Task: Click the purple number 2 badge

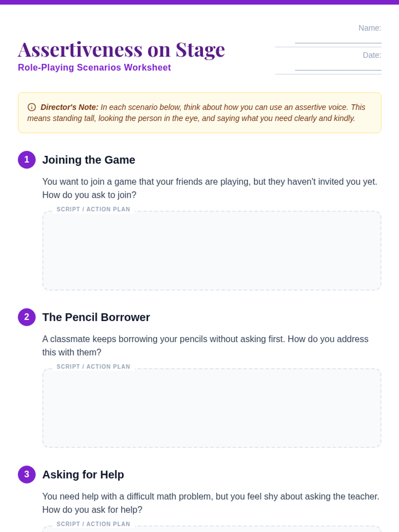Action: (27, 317)
